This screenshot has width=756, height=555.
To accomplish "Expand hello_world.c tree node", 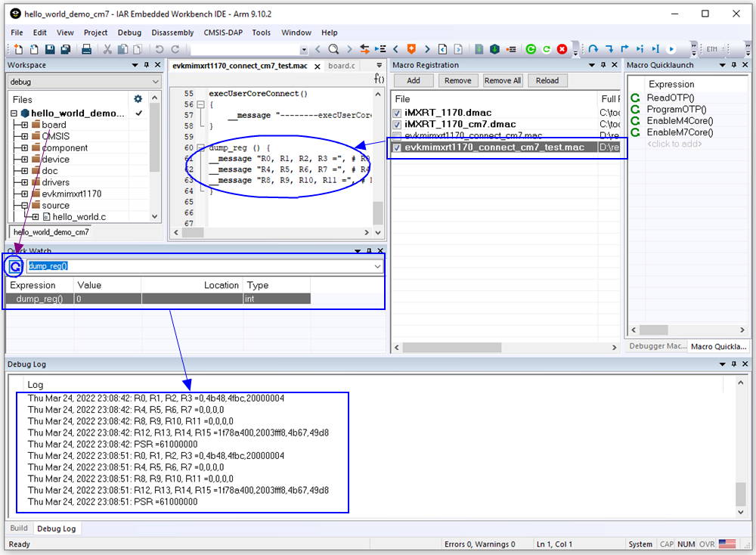I will 36,217.
